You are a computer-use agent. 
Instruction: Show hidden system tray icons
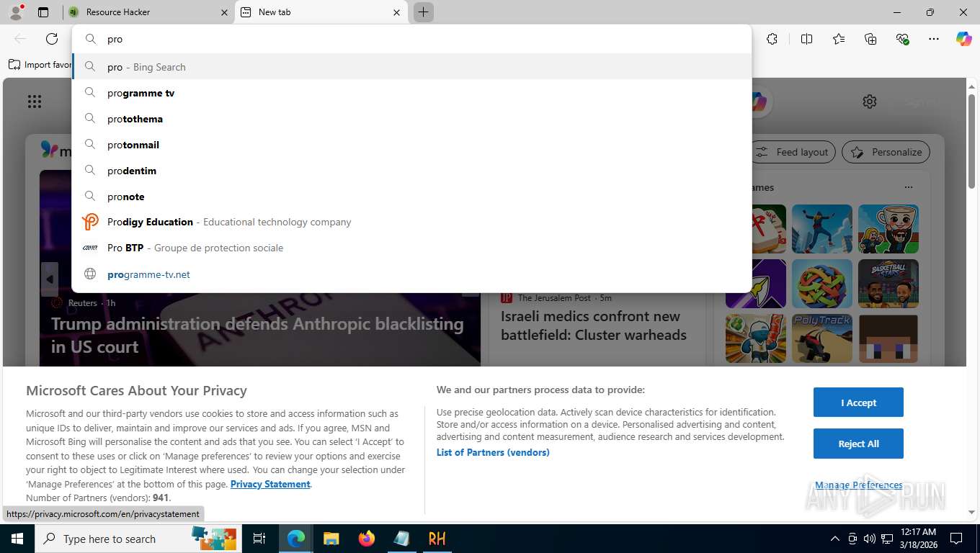pos(835,539)
